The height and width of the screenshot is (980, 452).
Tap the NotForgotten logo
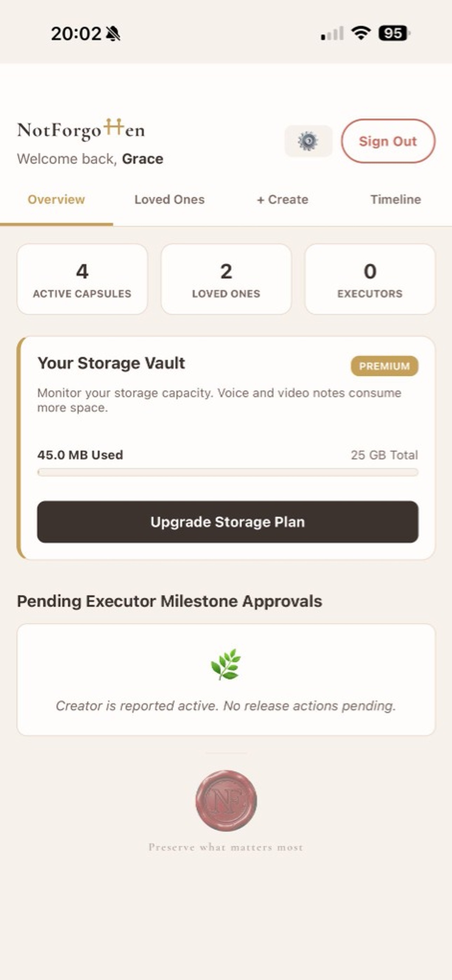tap(81, 129)
